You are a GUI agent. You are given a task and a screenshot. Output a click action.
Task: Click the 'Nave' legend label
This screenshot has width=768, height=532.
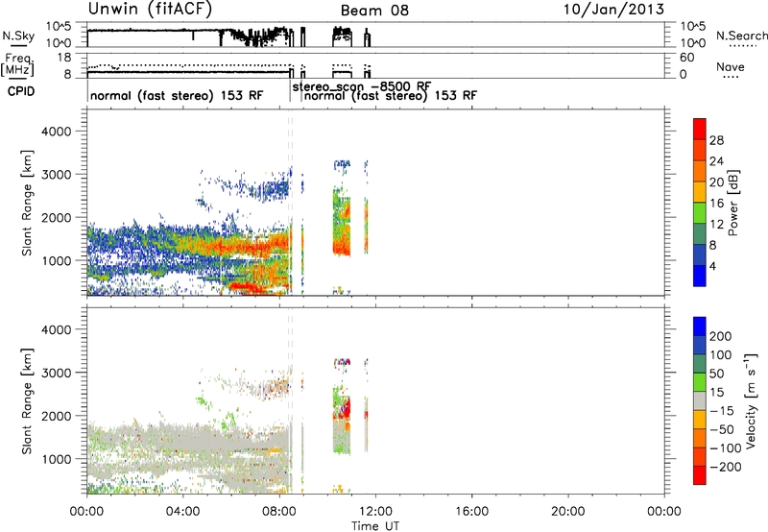[x=731, y=66]
